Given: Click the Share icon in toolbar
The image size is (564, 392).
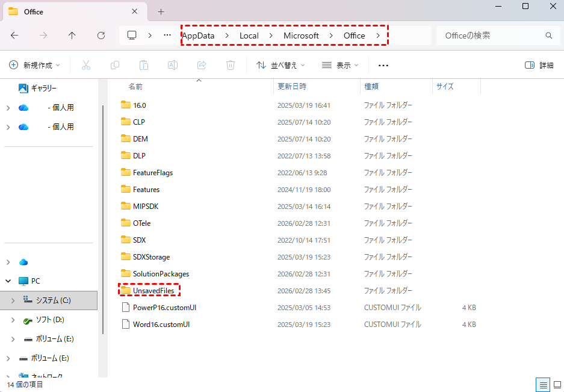Looking at the screenshot, I should click(x=202, y=65).
